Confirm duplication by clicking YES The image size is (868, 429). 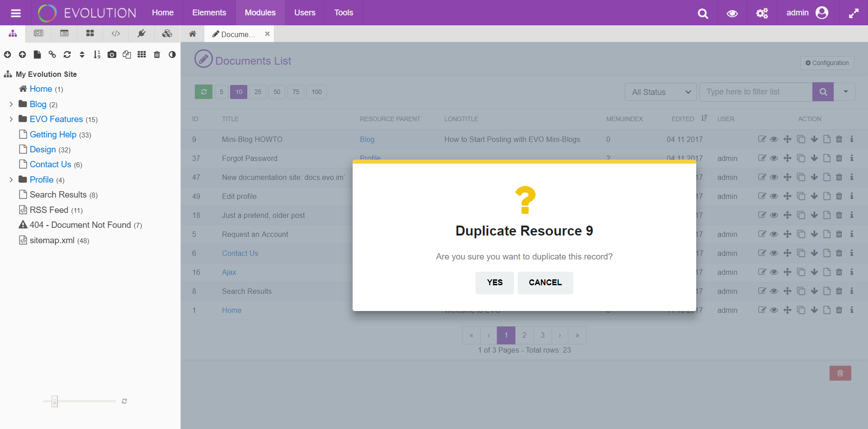(494, 283)
